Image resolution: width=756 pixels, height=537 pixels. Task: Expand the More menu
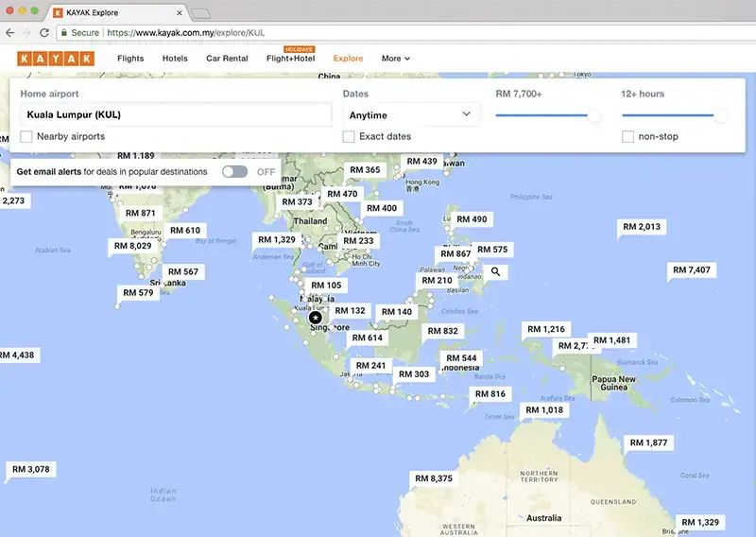(x=396, y=59)
